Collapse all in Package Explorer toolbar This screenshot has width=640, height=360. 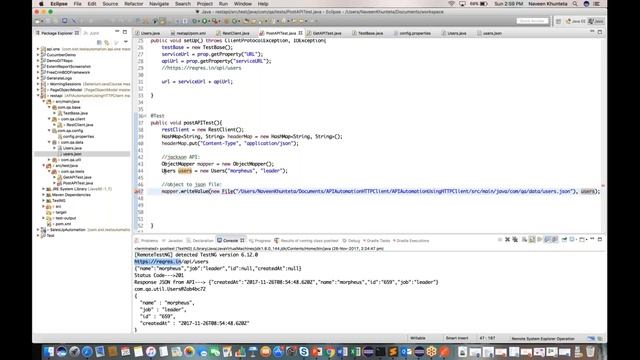click(99, 42)
